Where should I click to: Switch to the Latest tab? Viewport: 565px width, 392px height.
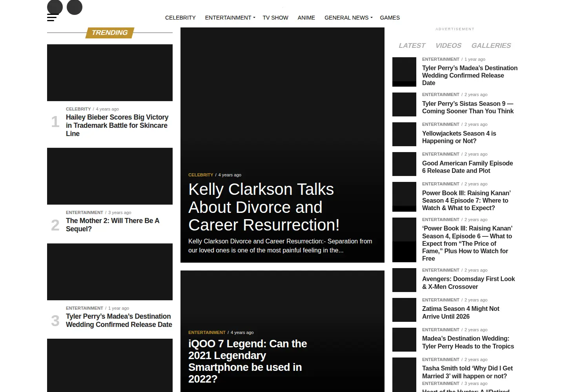tap(412, 45)
